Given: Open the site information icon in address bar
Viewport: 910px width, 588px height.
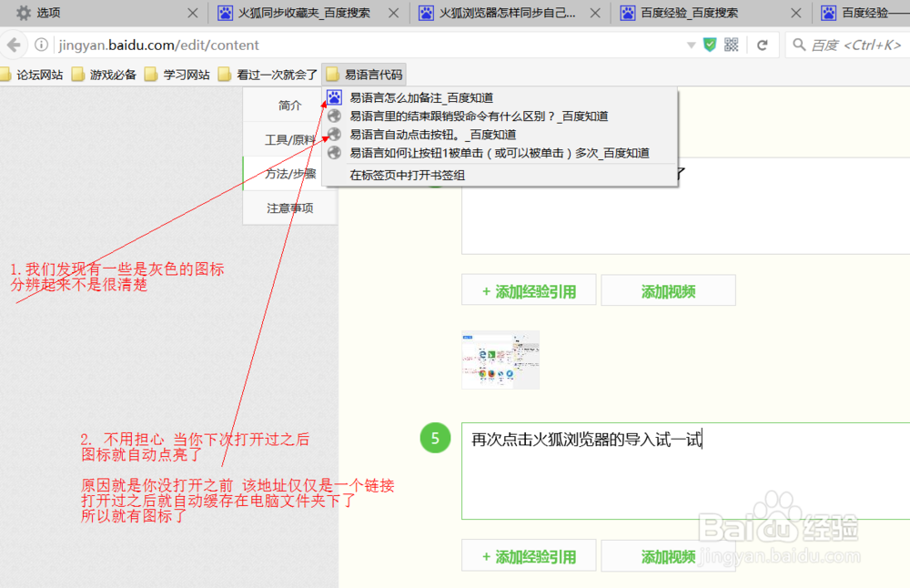Looking at the screenshot, I should 42,44.
